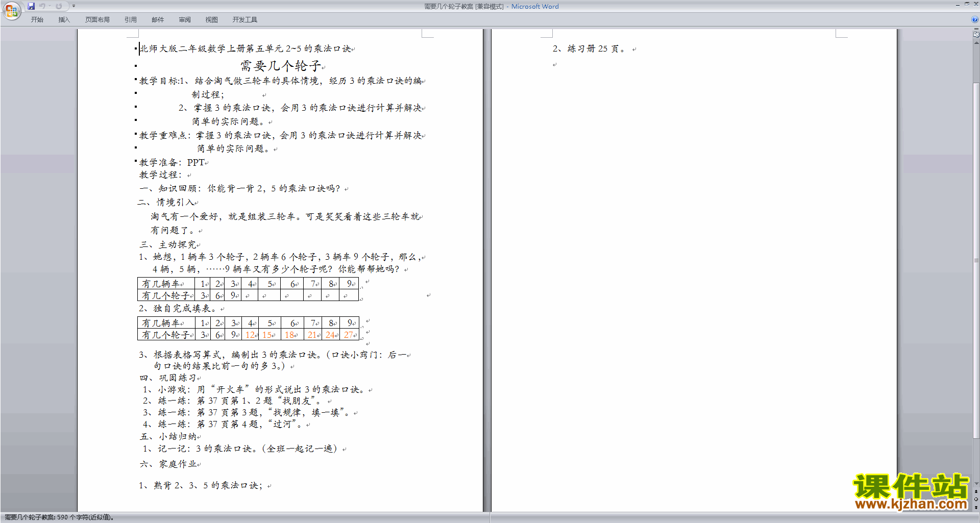980x523 pixels.
Task: Open Select Browse Object round button
Action: click(x=976, y=499)
